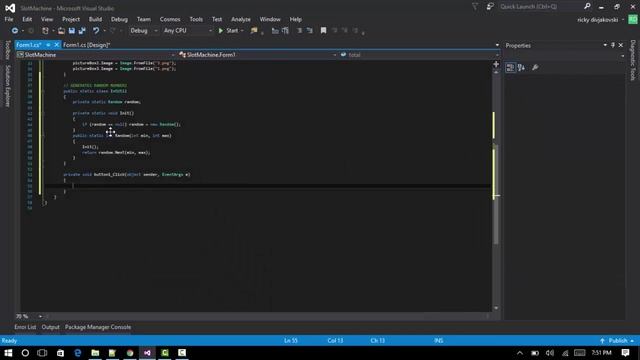This screenshot has width=640, height=360.
Task: Toggle pin on Form1.cs tab
Action: pyautogui.click(x=48, y=45)
